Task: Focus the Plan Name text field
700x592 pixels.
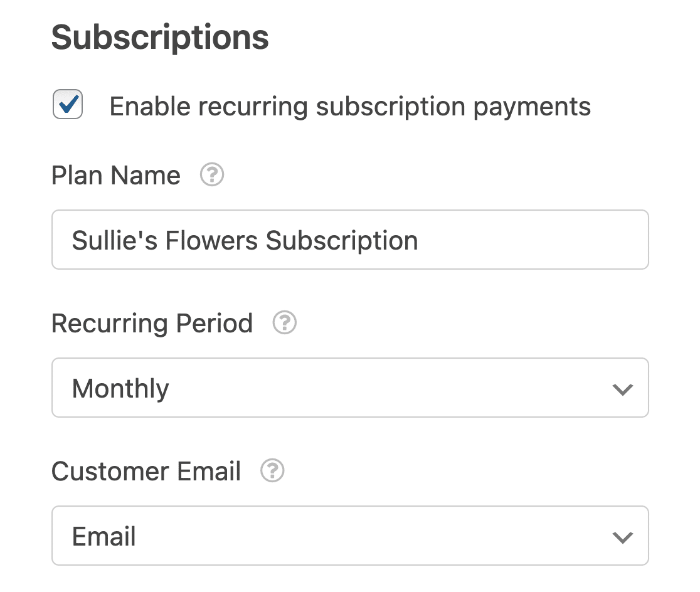Action: click(350, 240)
